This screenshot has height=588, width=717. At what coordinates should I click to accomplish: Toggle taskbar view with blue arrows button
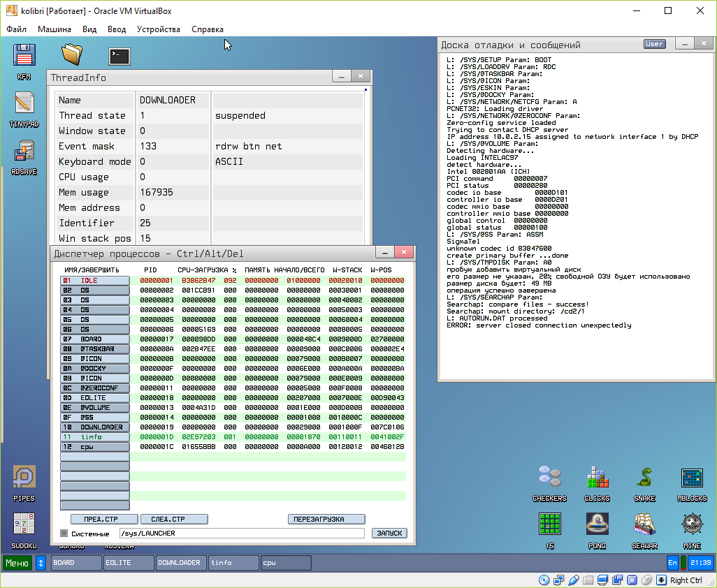tap(41, 563)
